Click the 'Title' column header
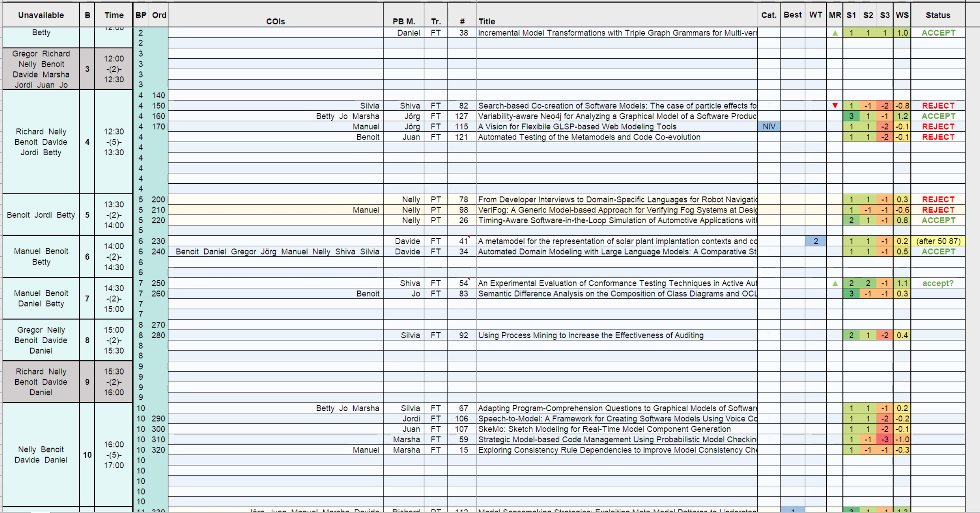The image size is (980, 513). pyautogui.click(x=486, y=21)
